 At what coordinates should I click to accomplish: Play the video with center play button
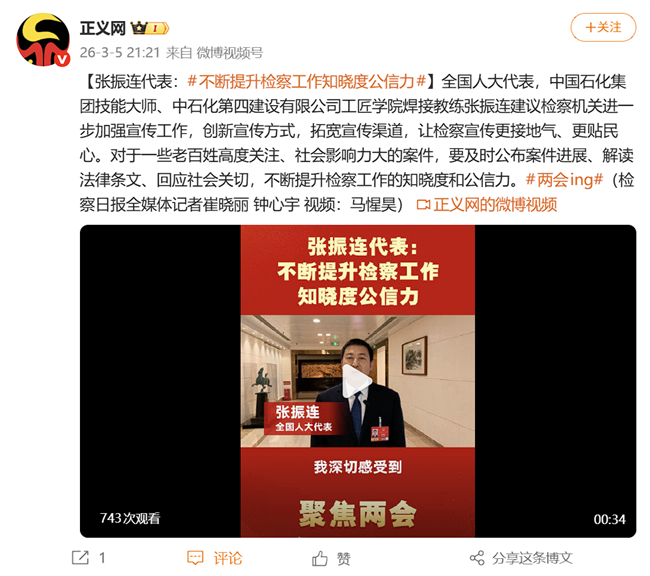357,381
